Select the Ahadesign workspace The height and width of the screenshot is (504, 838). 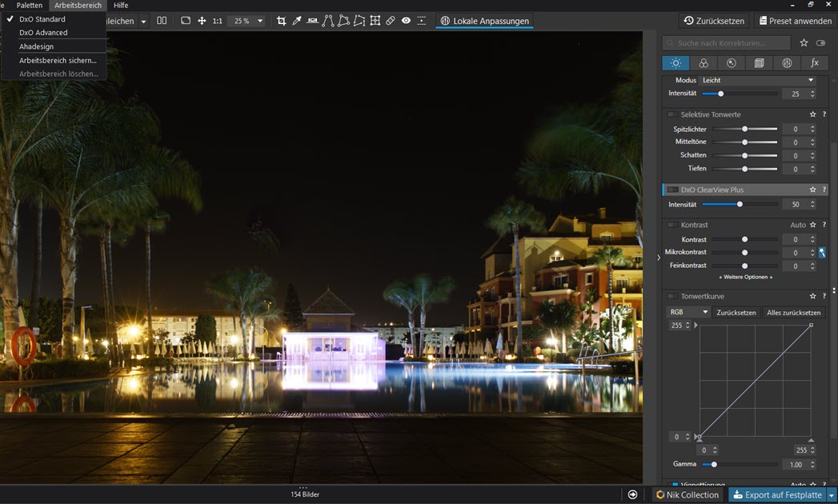tap(36, 46)
